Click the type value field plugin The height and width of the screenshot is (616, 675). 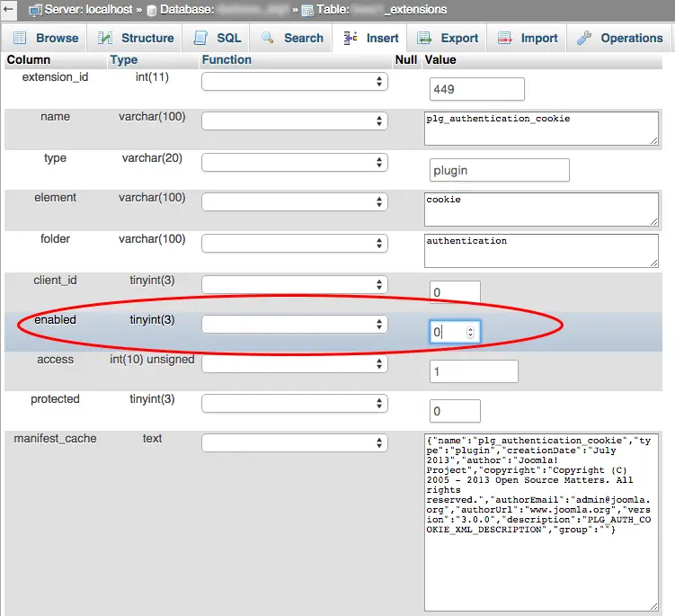[x=500, y=170]
